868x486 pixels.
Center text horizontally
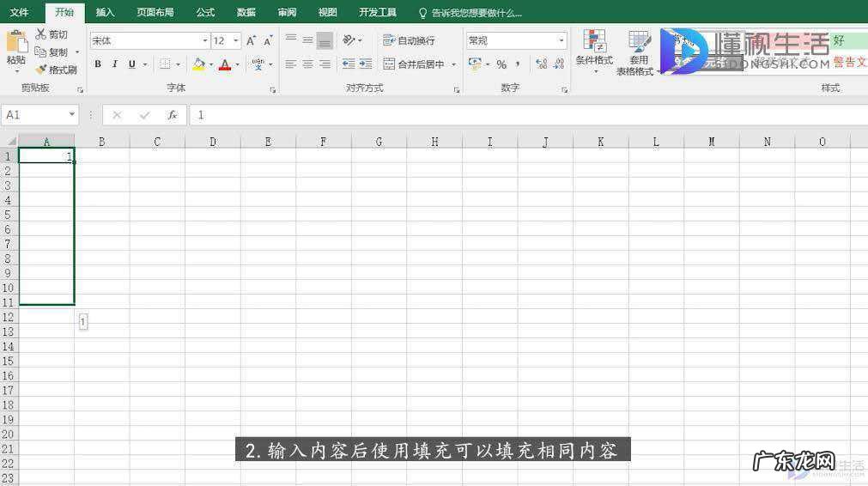click(x=307, y=64)
